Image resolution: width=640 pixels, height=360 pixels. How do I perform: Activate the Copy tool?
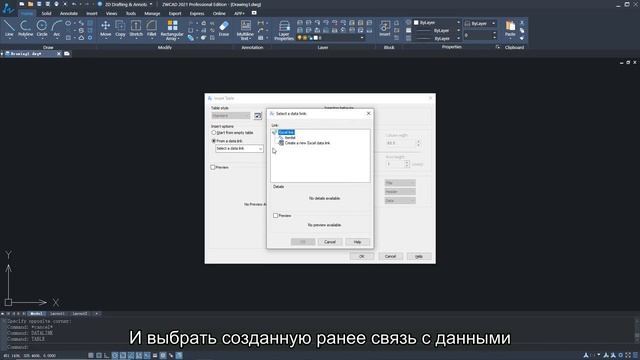coord(120,29)
